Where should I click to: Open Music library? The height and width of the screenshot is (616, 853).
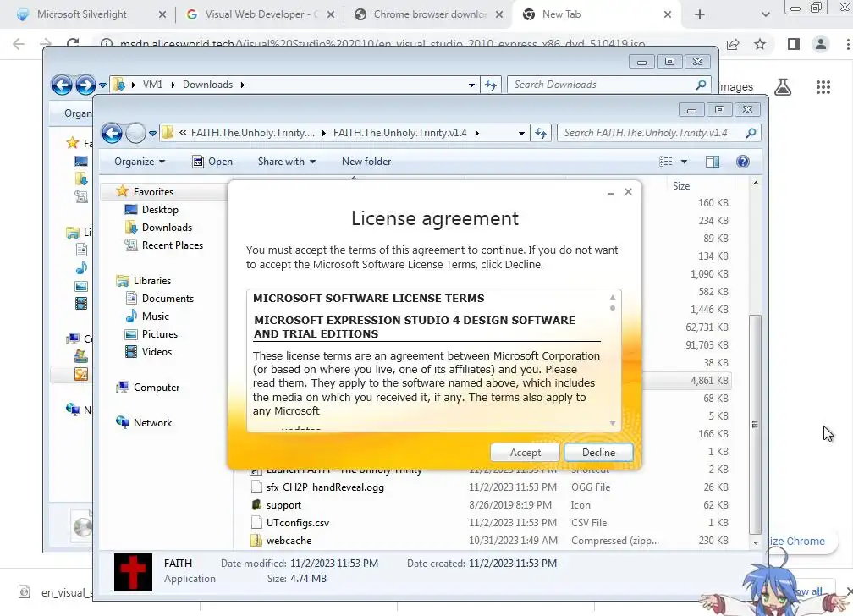point(156,316)
